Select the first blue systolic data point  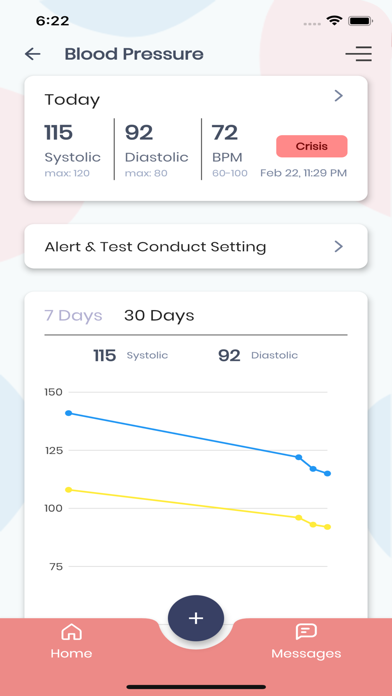[68, 413]
